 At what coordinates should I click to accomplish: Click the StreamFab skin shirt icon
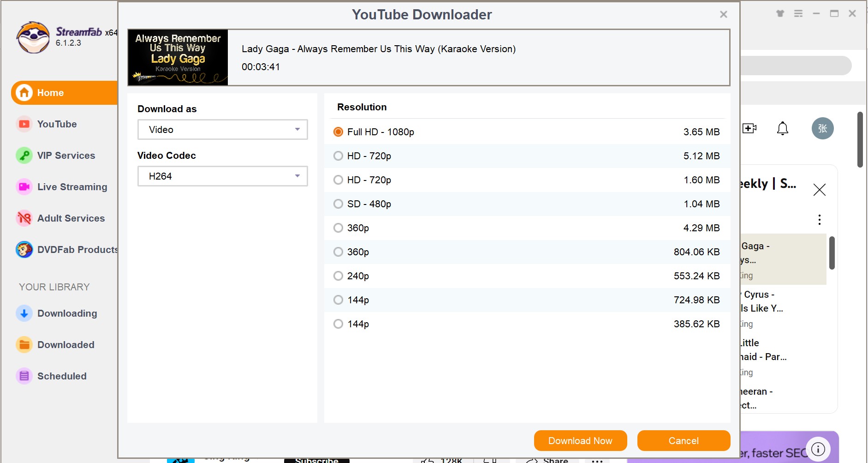click(780, 13)
